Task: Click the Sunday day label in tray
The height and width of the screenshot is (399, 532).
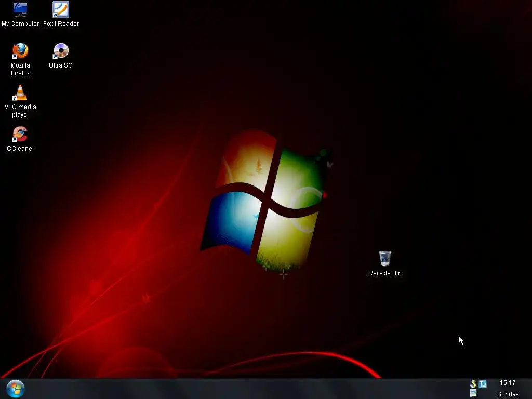Action: (508, 394)
